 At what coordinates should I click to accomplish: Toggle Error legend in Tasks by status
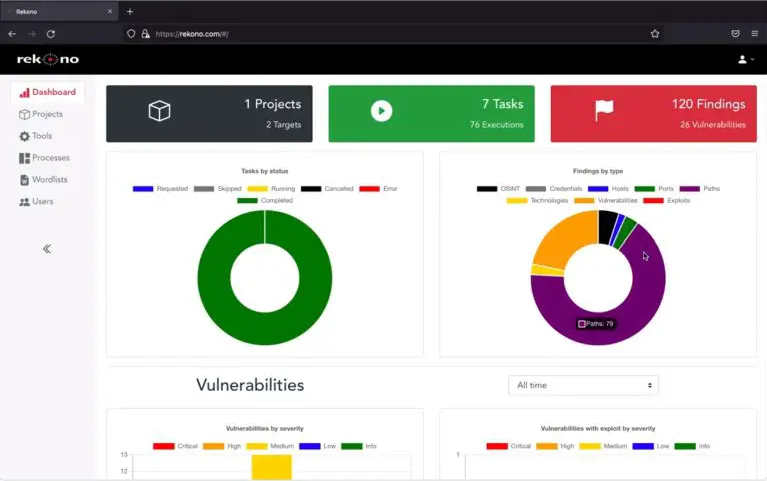378,188
